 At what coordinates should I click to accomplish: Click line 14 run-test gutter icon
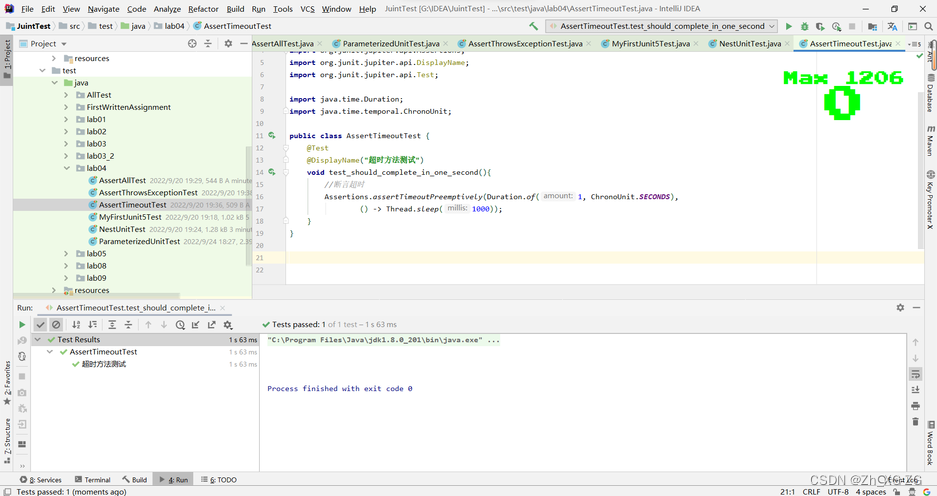click(272, 172)
